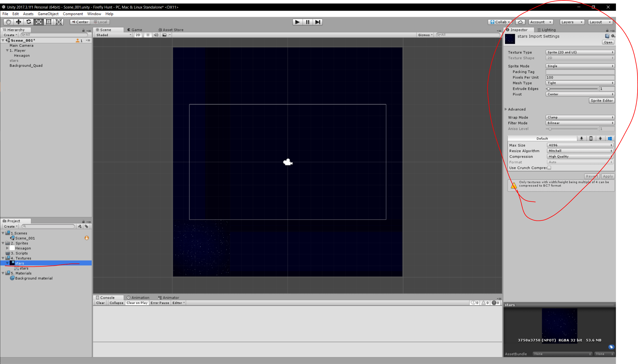Toggle scene lighting sun icon

148,35
